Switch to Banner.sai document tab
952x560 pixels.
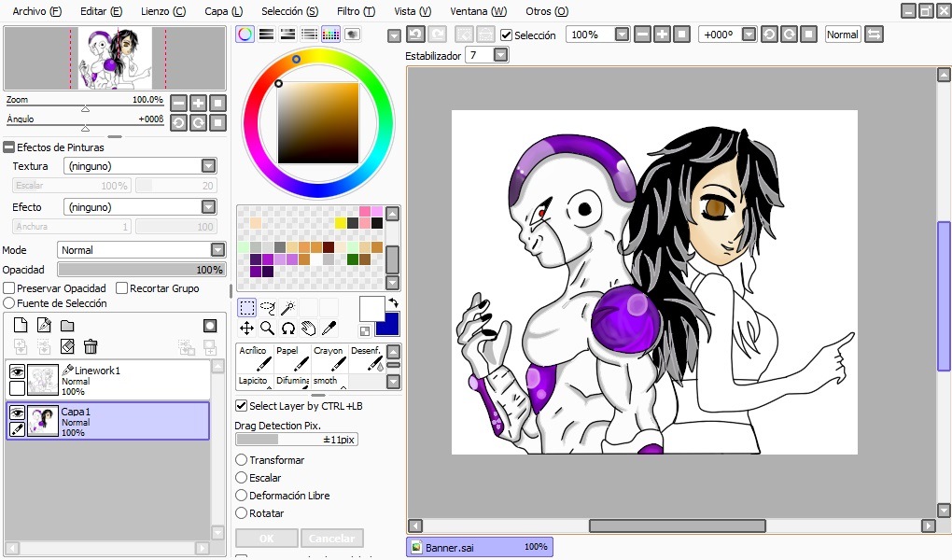pos(480,547)
